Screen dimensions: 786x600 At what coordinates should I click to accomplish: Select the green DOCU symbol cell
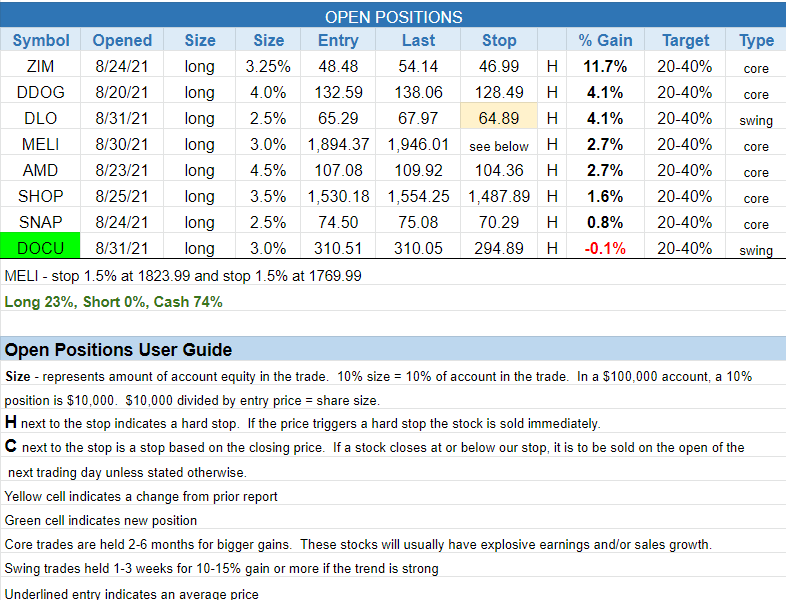pos(41,247)
